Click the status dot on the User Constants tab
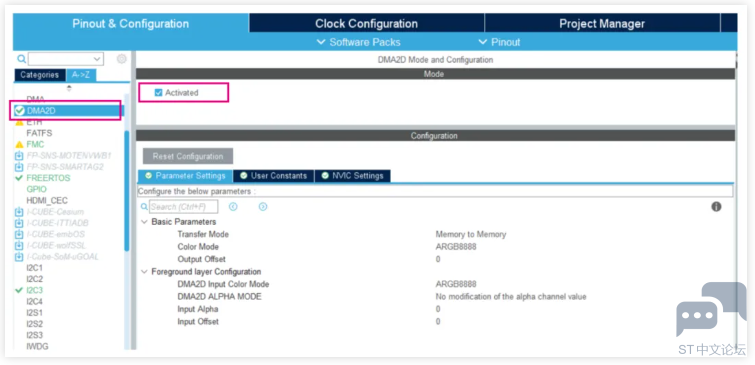The width and height of the screenshot is (755, 365). click(x=244, y=176)
